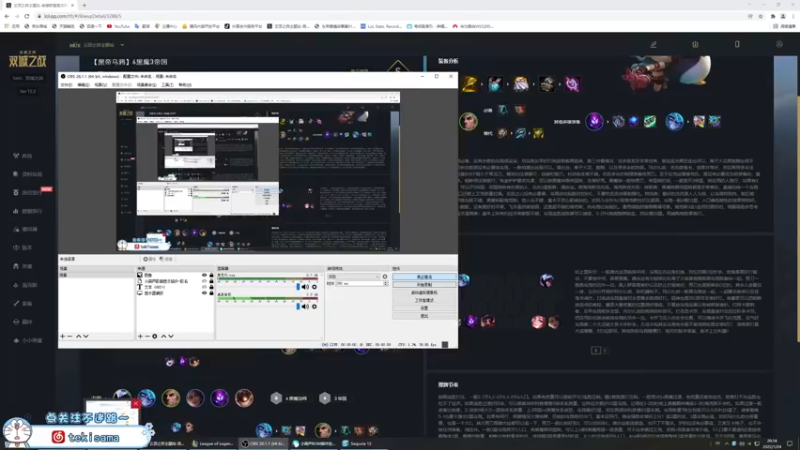Select the purple champion portrait in lineup row
The height and width of the screenshot is (450, 800).
pos(219,398)
